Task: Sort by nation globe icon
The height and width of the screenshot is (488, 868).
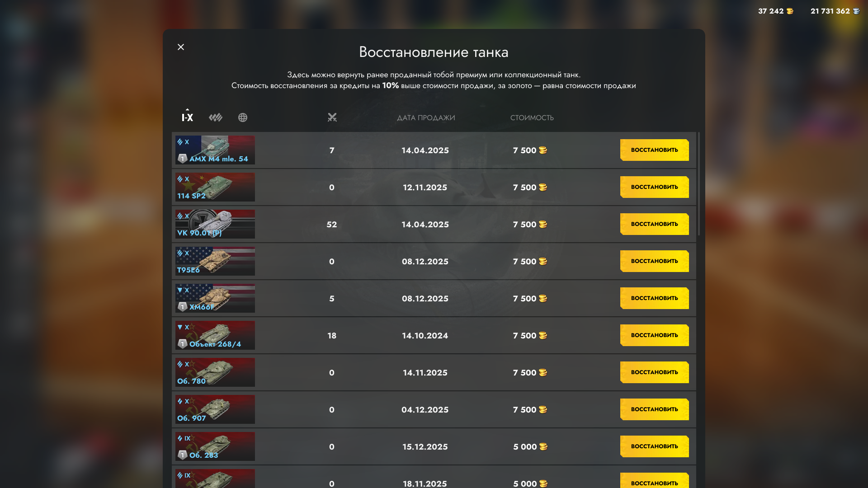Action: tap(243, 117)
